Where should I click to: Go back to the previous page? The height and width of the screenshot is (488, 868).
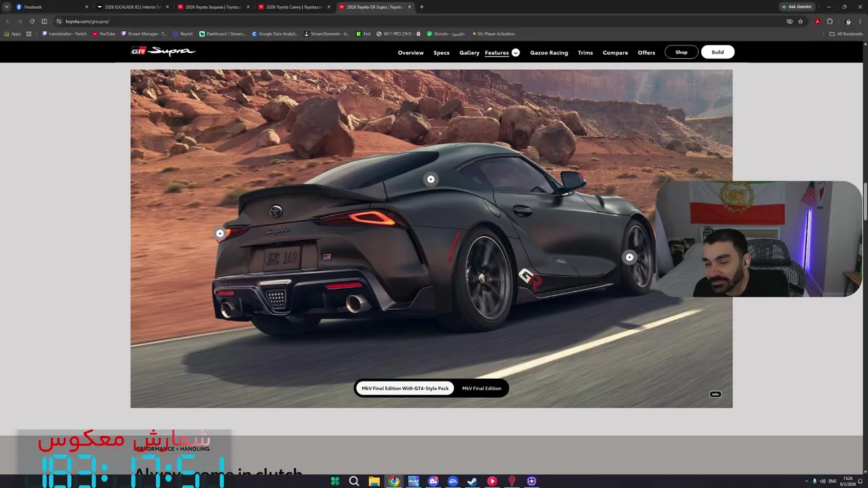point(7,21)
